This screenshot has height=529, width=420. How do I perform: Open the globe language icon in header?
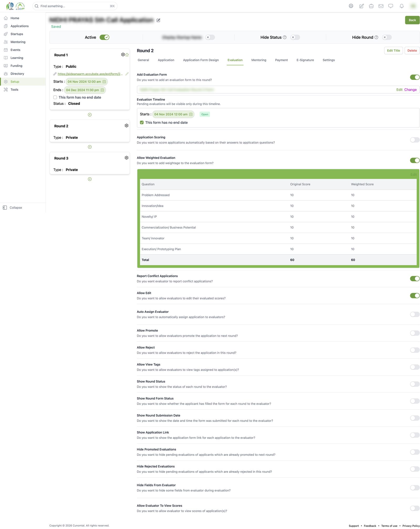[351, 6]
